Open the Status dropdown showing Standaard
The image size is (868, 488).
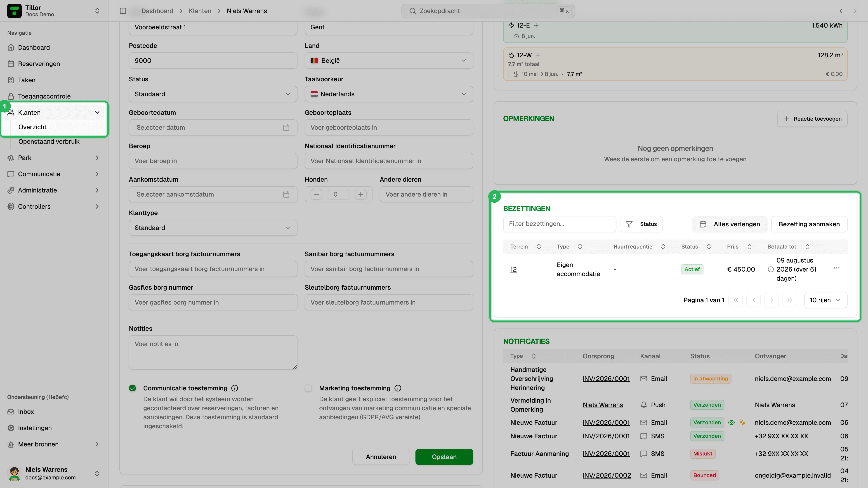coord(213,94)
